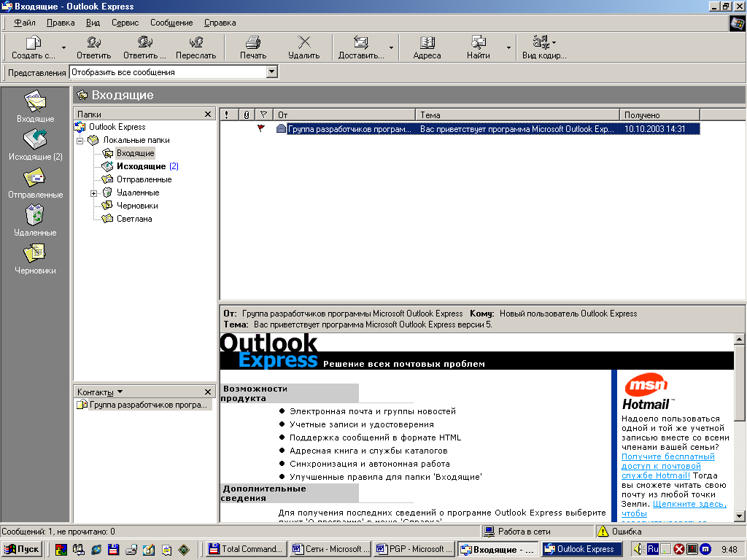
Task: Open the dropdown arrow next to Создать сообщение
Action: pyautogui.click(x=63, y=47)
